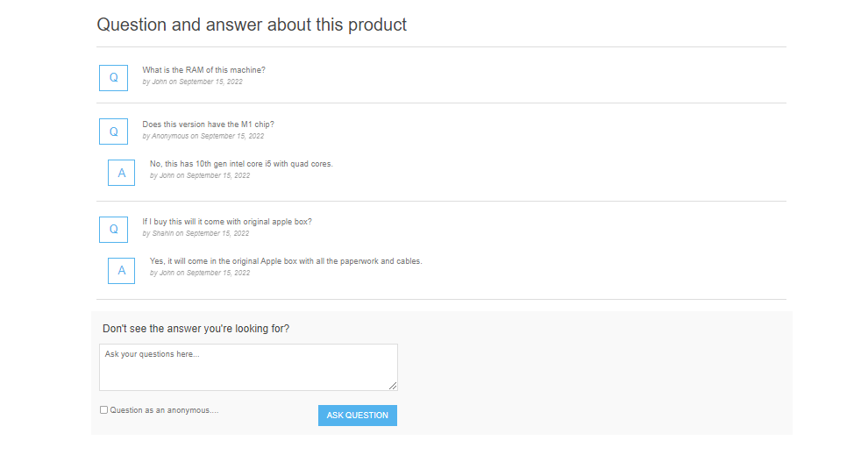Click the answer about 10th gen intel core i5
Image resolution: width=868 pixels, height=462 pixels.
tap(241, 164)
